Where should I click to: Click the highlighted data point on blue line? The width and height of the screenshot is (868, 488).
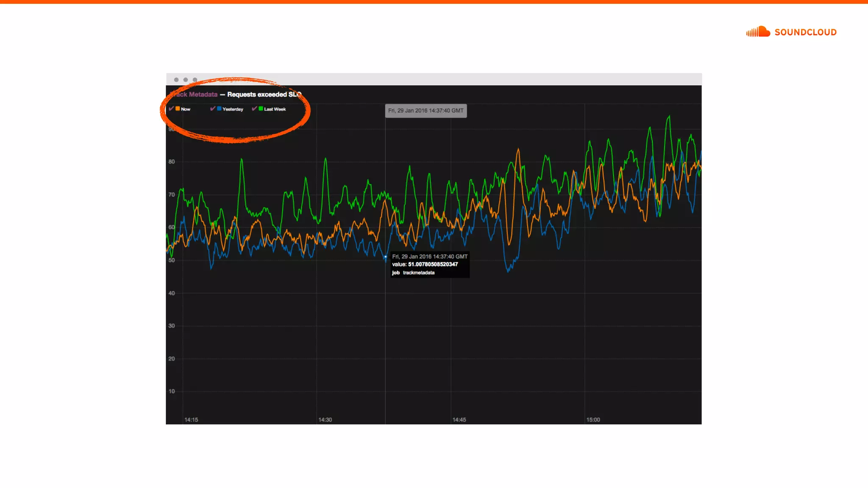click(x=385, y=257)
